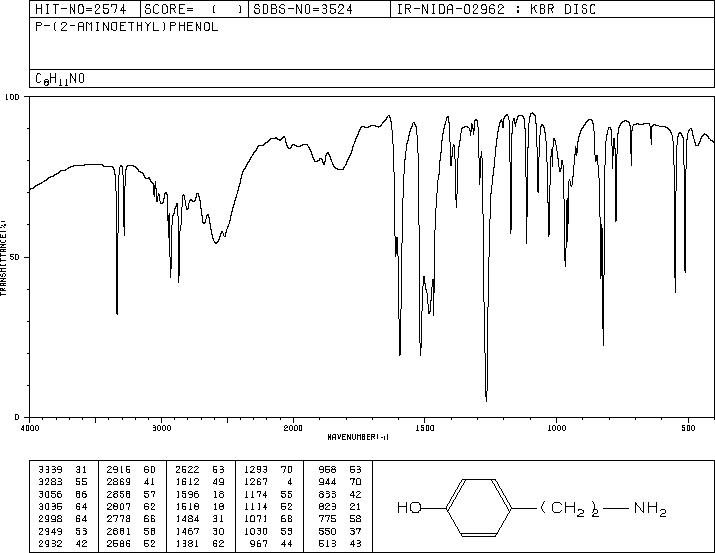Click the 775 peak entry in the table
The image size is (715, 553).
pyautogui.click(x=340, y=519)
